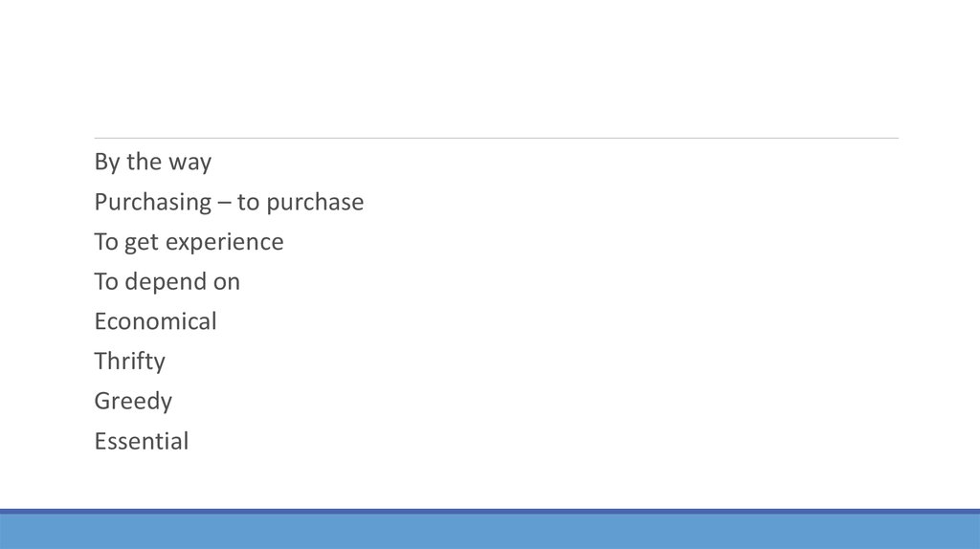Click the word "By" in first line
The height and width of the screenshot is (549, 980).
click(x=106, y=163)
